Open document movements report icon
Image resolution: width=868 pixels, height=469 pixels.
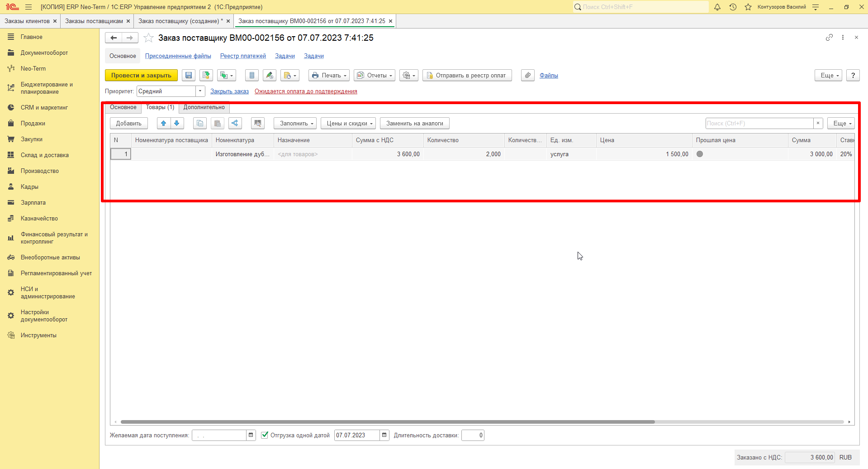252,76
